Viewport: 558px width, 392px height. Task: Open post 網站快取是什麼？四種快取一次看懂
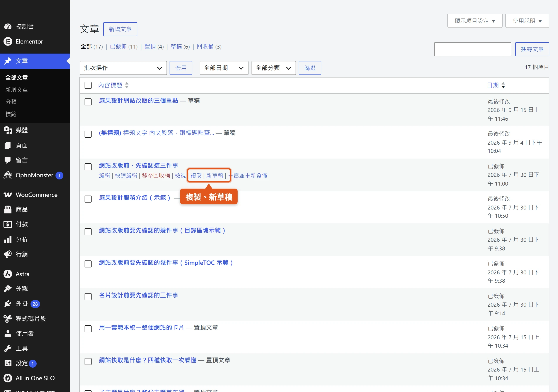click(x=148, y=360)
